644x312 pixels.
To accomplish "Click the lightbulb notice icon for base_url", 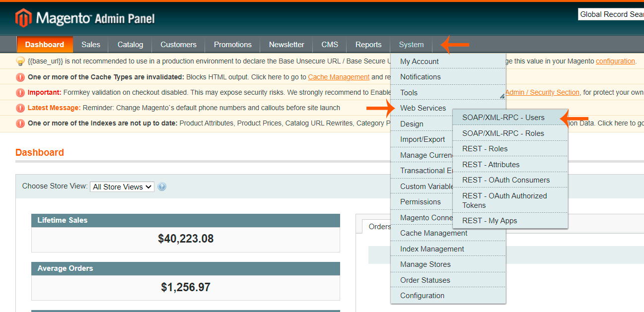I will [x=20, y=62].
